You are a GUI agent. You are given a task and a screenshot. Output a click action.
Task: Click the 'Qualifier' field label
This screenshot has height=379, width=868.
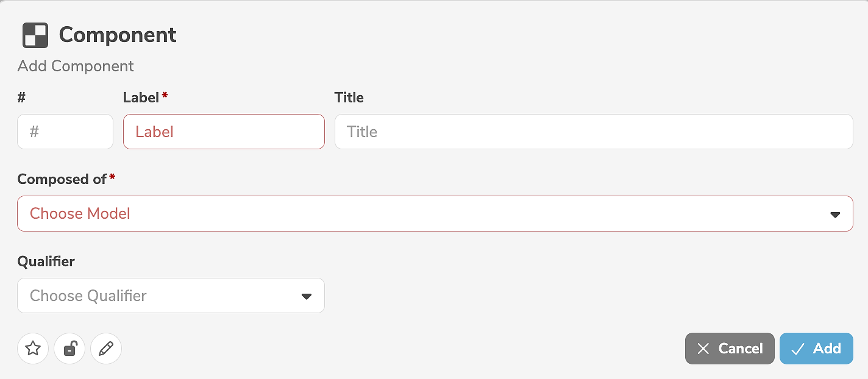tap(46, 261)
